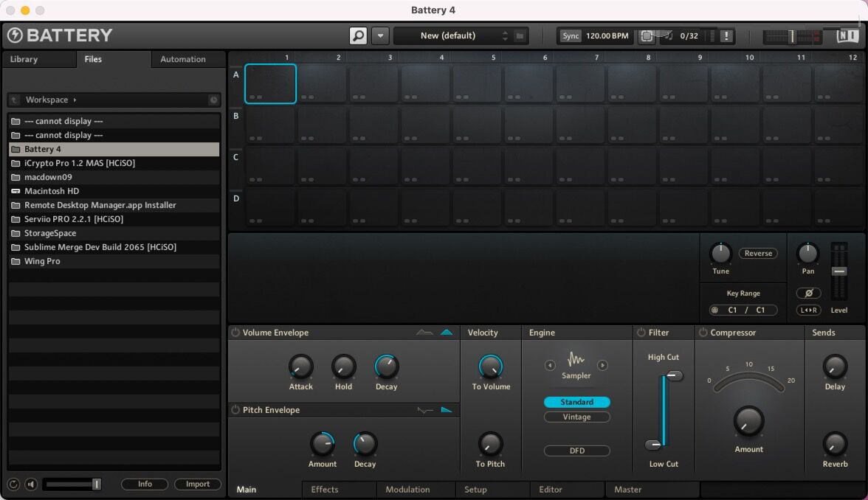Adjust the master volume slider in header
This screenshot has height=500, width=868.
pyautogui.click(x=791, y=37)
